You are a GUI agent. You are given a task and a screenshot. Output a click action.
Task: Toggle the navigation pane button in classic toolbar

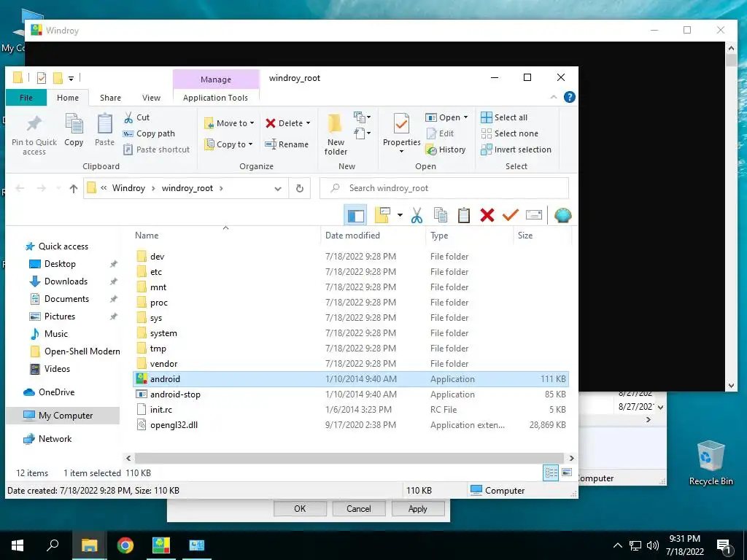pyautogui.click(x=355, y=215)
